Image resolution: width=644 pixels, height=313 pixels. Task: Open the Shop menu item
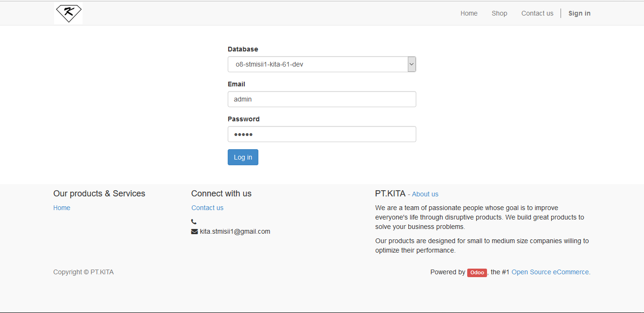pos(499,13)
